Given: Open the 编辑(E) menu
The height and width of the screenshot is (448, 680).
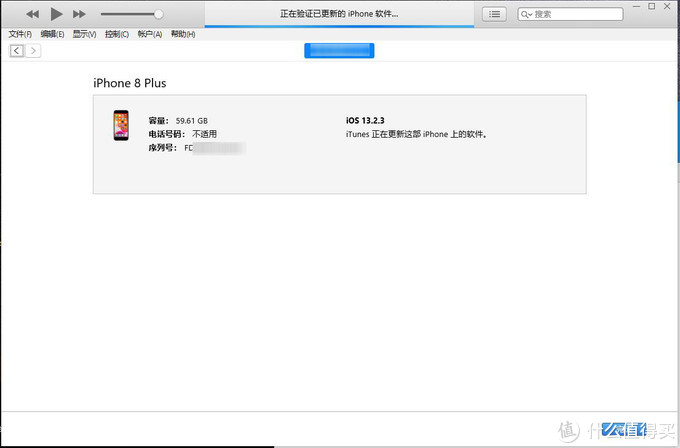Looking at the screenshot, I should [x=52, y=34].
